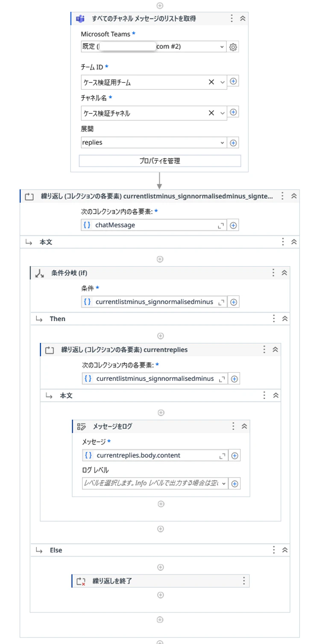
Task: Click the if condition expression field
Action: pos(154,302)
